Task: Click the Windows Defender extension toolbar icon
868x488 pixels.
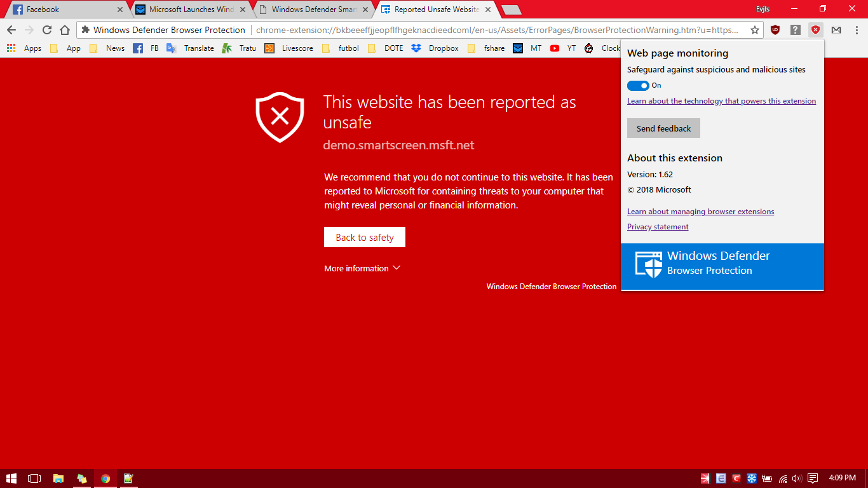Action: pyautogui.click(x=816, y=30)
